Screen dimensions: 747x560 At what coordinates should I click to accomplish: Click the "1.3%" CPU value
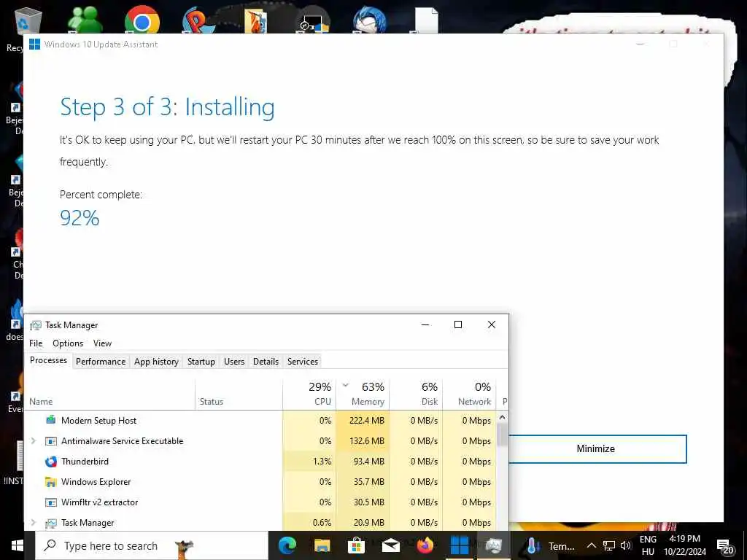[x=322, y=462]
